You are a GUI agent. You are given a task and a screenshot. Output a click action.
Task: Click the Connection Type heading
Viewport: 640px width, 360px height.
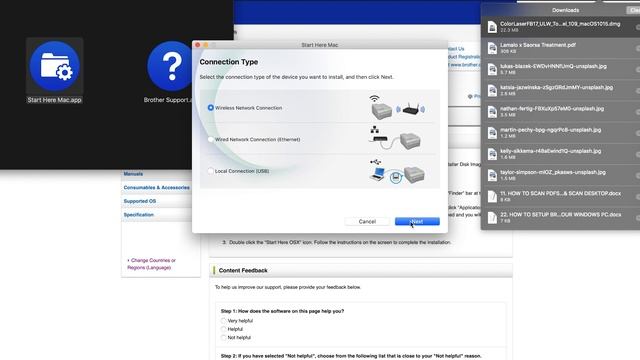coord(229,62)
